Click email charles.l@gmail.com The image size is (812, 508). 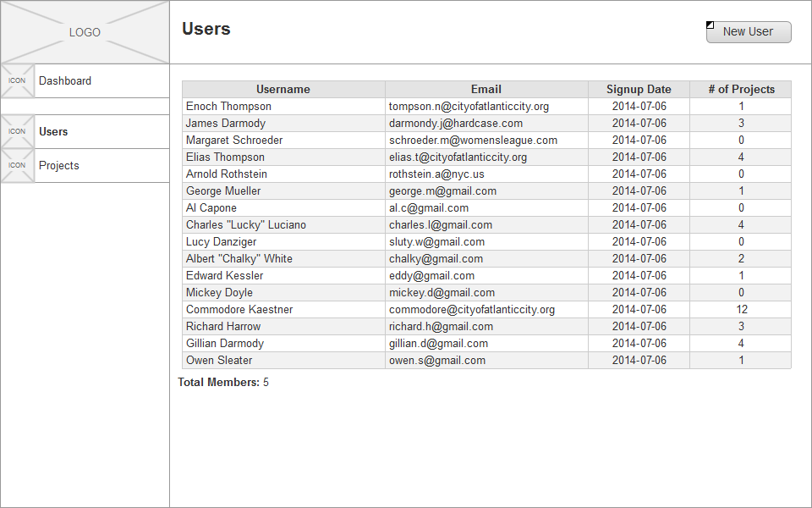coord(441,225)
